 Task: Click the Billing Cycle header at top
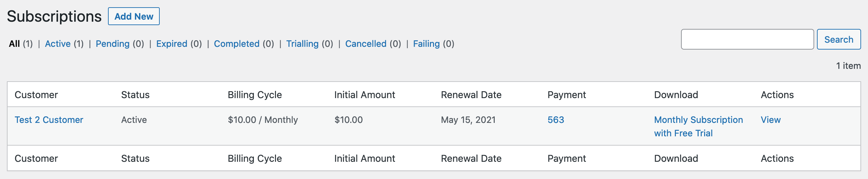(x=255, y=95)
